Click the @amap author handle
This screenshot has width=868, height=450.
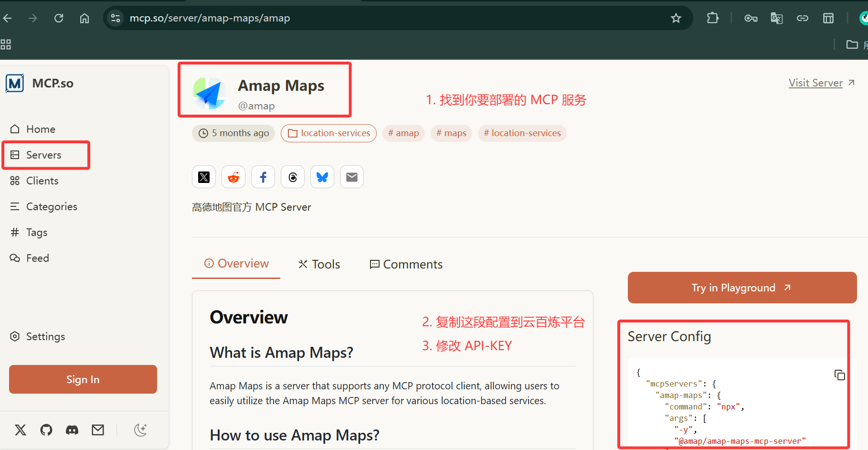pyautogui.click(x=256, y=106)
